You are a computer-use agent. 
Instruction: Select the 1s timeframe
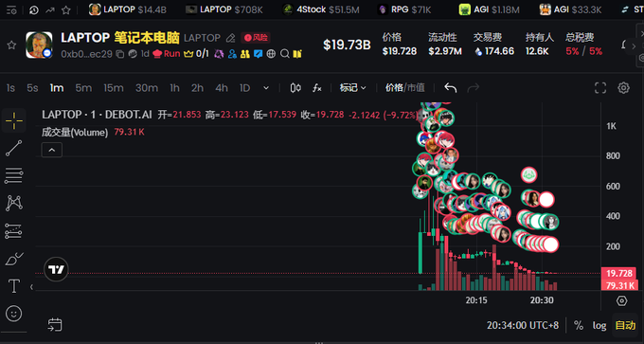click(x=11, y=88)
